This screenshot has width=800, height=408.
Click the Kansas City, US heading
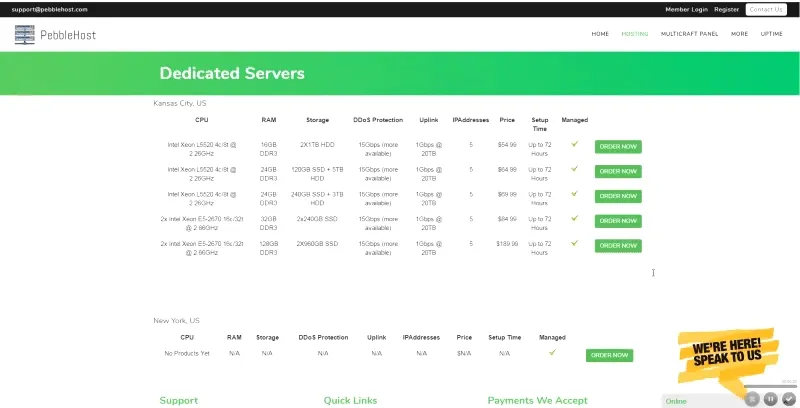180,104
